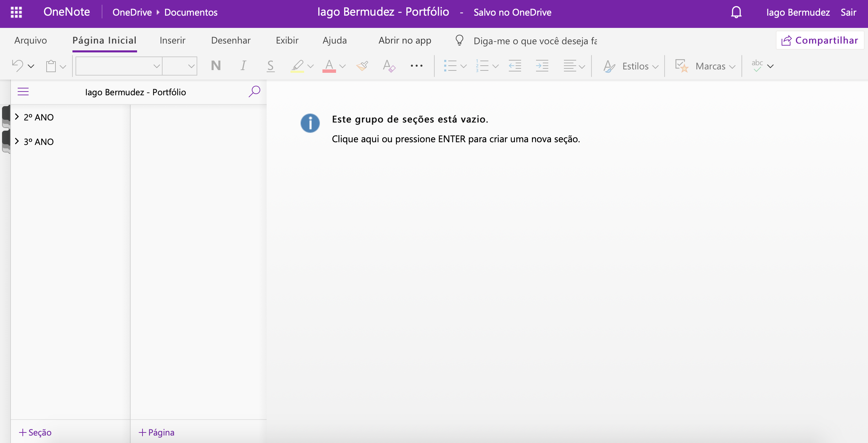Open numbering style dropdown arrow
The image size is (868, 443).
495,66
